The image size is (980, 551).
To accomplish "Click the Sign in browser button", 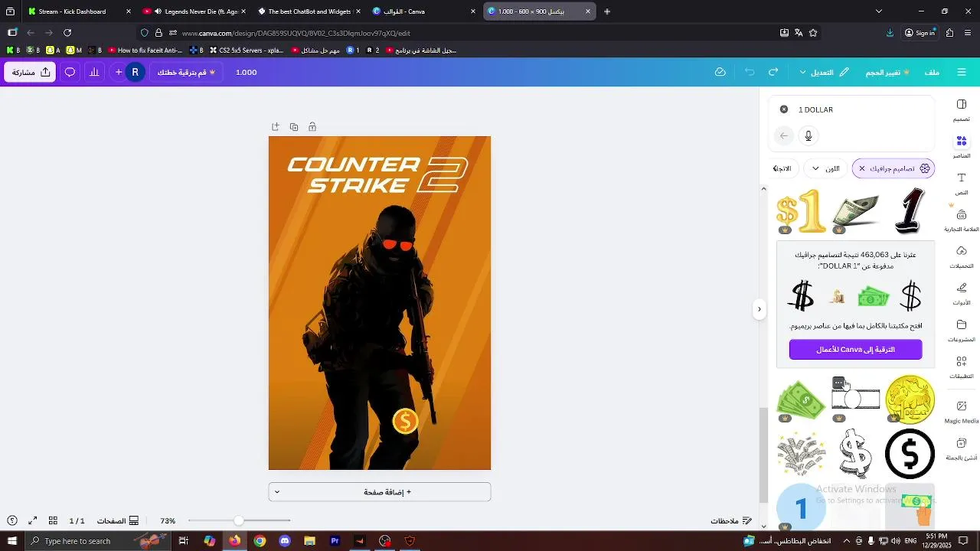I will (920, 33).
